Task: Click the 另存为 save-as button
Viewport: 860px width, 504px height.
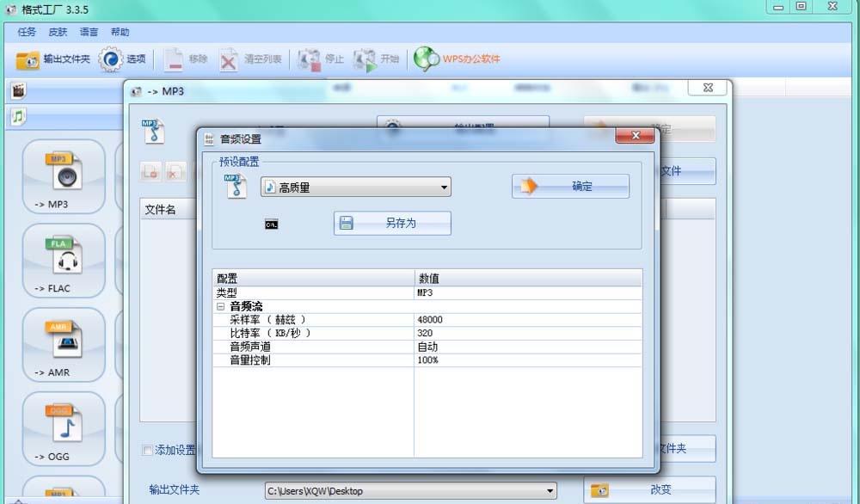Action: click(392, 224)
